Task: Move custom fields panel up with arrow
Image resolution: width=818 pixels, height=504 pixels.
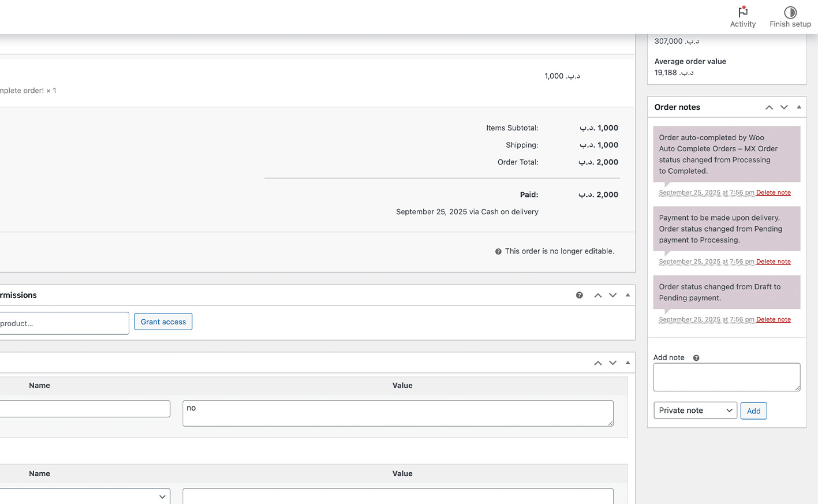Action: 598,363
